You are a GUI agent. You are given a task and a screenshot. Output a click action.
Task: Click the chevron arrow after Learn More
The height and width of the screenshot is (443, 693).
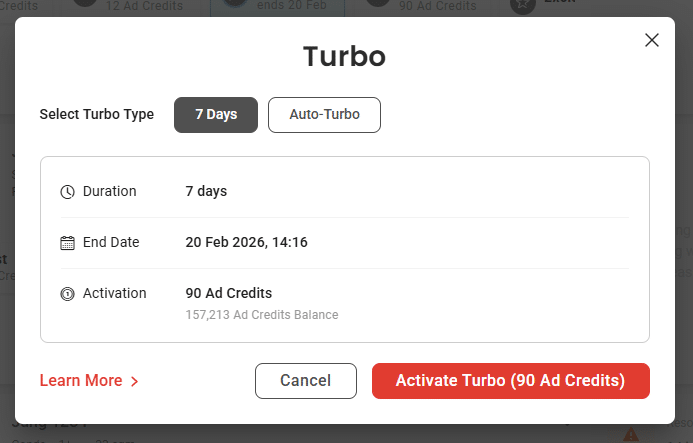point(134,381)
